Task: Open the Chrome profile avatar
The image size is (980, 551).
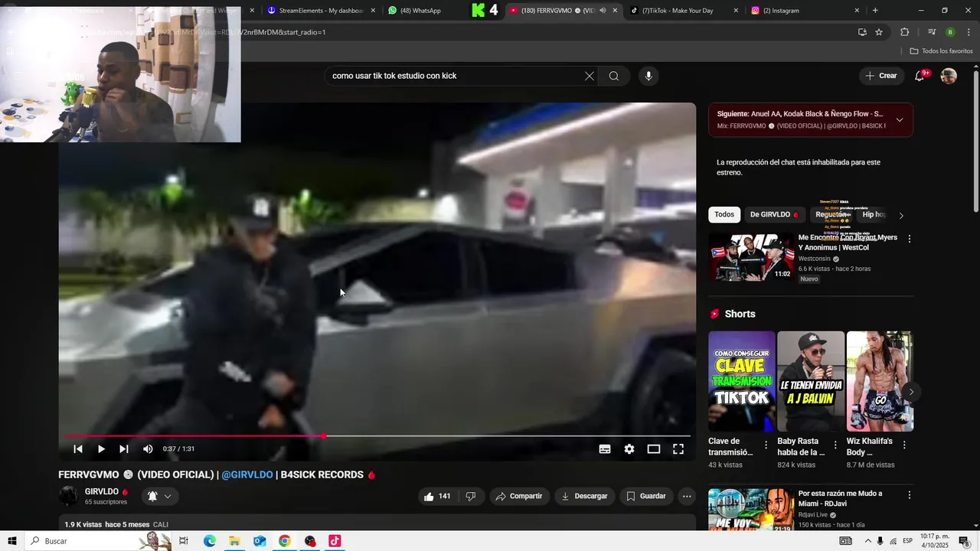Action: (950, 32)
